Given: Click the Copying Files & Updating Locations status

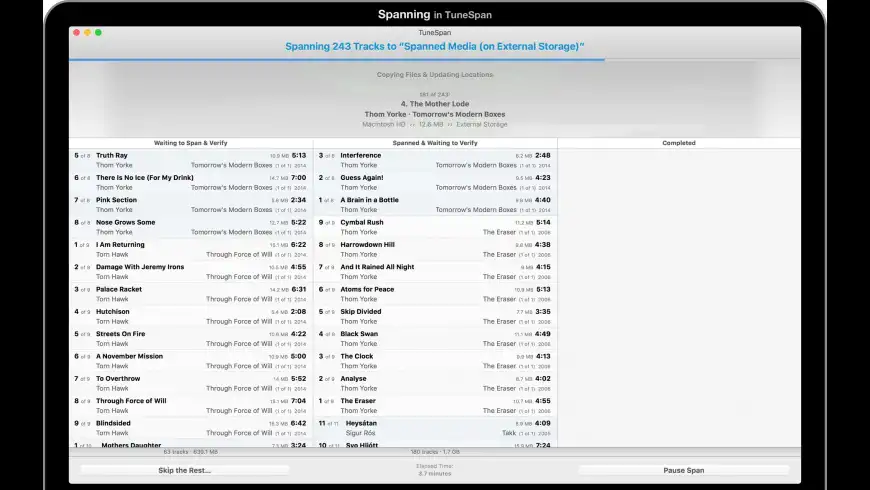Looking at the screenshot, I should click(435, 74).
